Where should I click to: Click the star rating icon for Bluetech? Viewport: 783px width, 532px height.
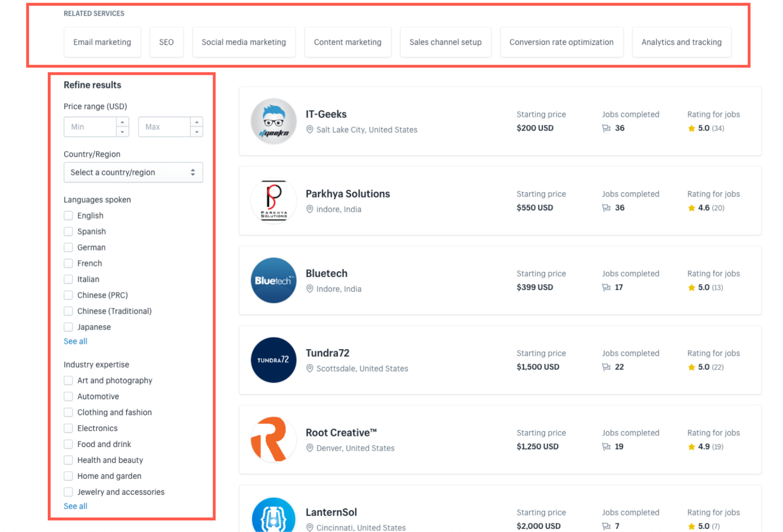pos(691,287)
